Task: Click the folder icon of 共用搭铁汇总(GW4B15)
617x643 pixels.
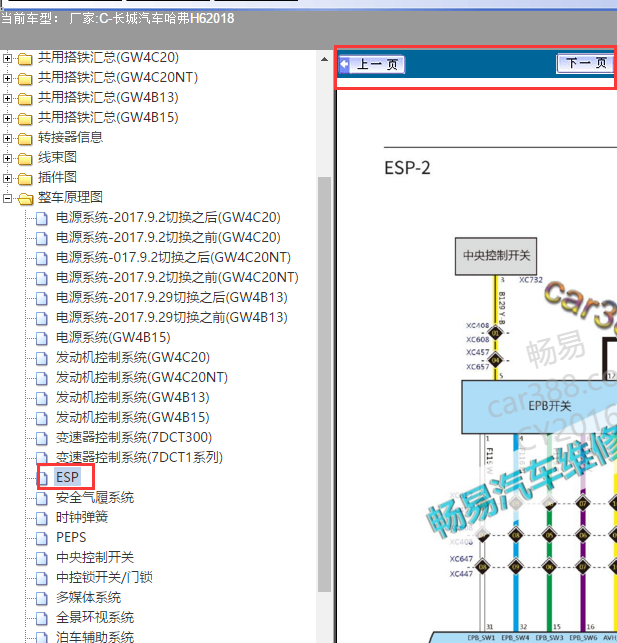Action: (x=25, y=119)
